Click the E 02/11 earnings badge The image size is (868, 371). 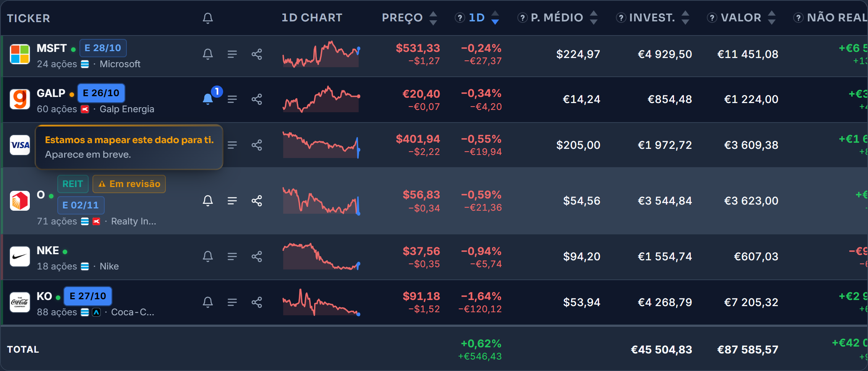[81, 205]
